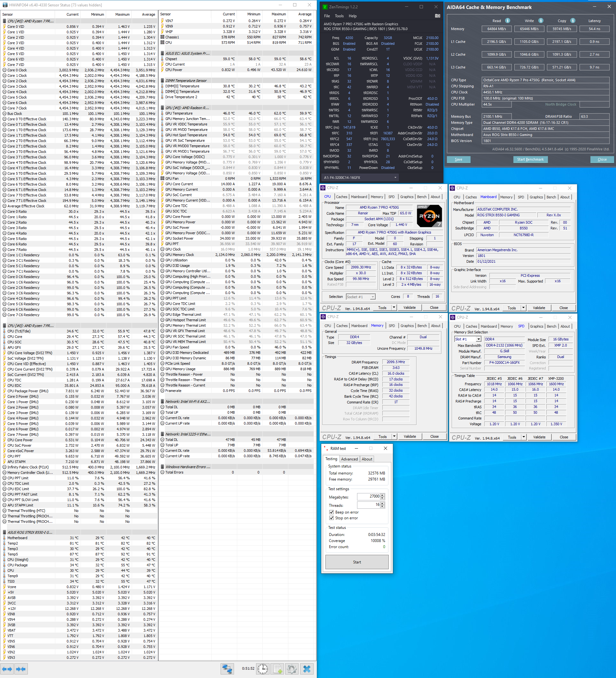This screenshot has height=678, width=616.
Task: Click the screenshot icon in ZenTimings title bar
Action: click(x=438, y=15)
